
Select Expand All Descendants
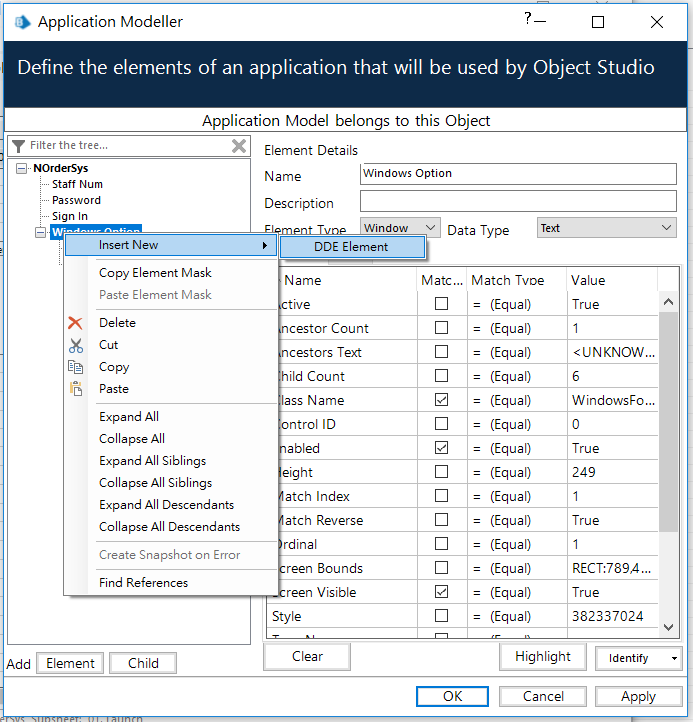click(x=166, y=505)
